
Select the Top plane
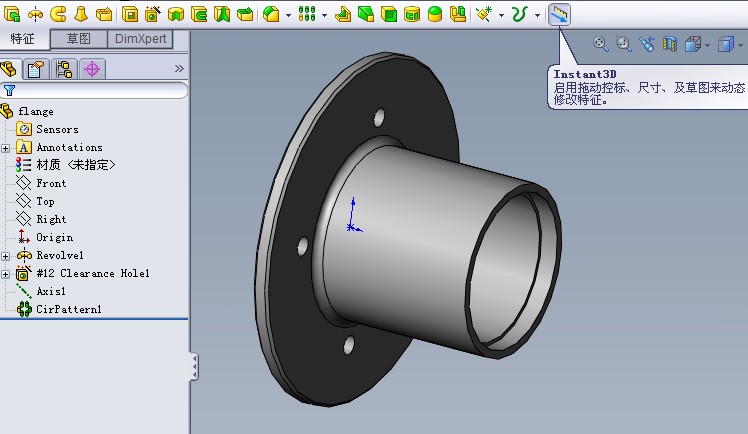(45, 201)
